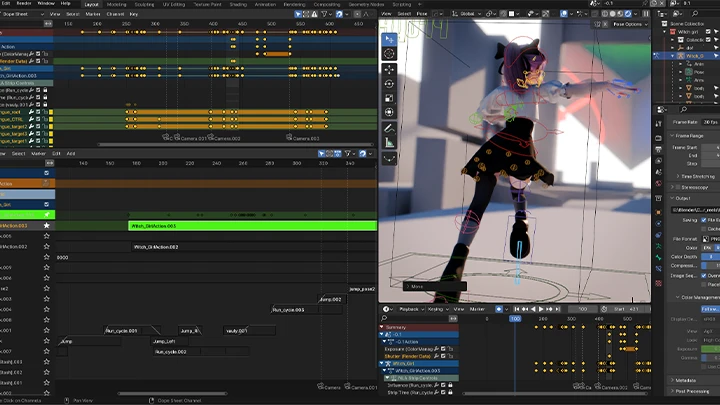Select the Run_cycle.005 NLA strip
Image resolution: width=720 pixels, height=405 pixels.
point(306,309)
